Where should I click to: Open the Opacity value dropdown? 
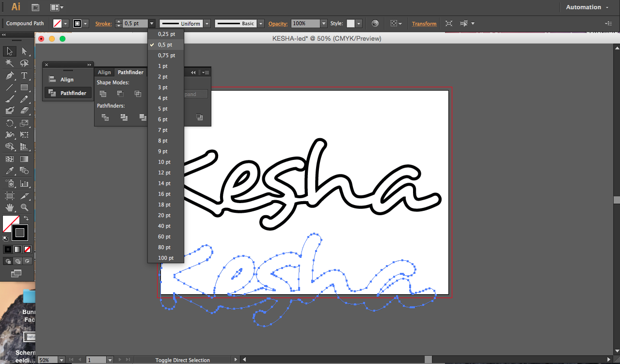(x=324, y=23)
